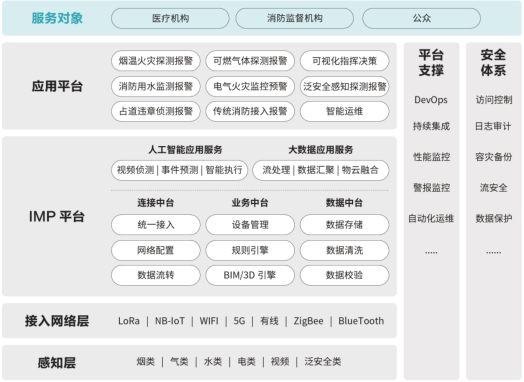Click the 平台支撑 column title
The width and height of the screenshot is (524, 382).
pos(431,62)
